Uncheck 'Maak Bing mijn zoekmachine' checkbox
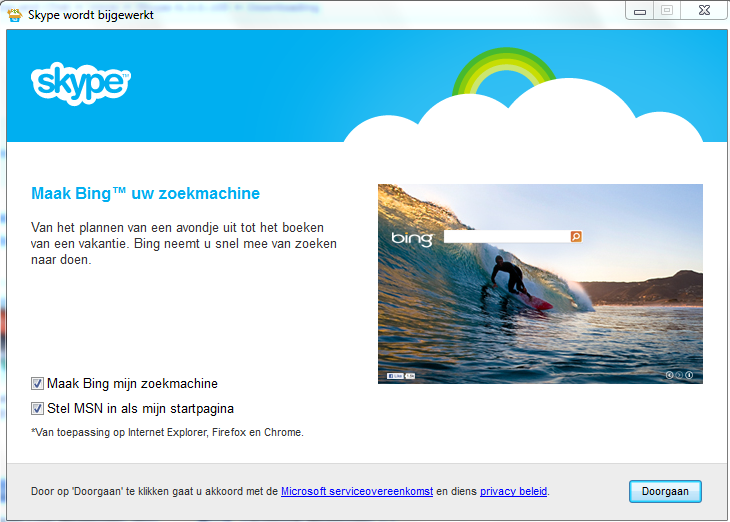 37,384
